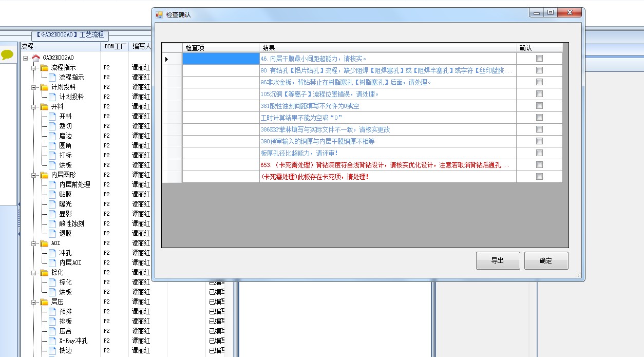This screenshot has width=644, height=357.
Task: Click the 层压 folder icon
Action: tap(44, 302)
